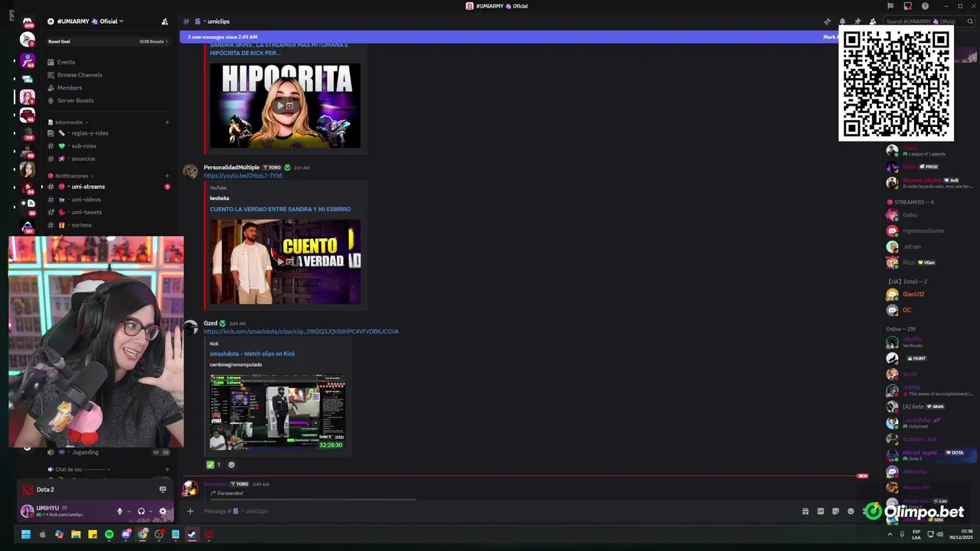Open Gzed's avatar
Screen dimensions: 980x551
coord(190,328)
